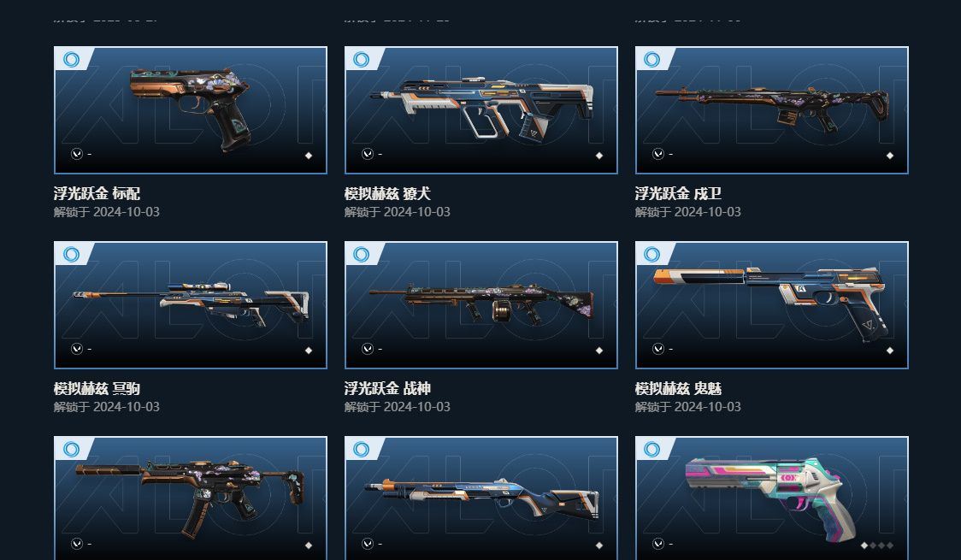Viewport: 961px width, 560px height.
Task: Select the 模拟赫兹 鬼魅 silenced pistol image
Action: point(771,305)
